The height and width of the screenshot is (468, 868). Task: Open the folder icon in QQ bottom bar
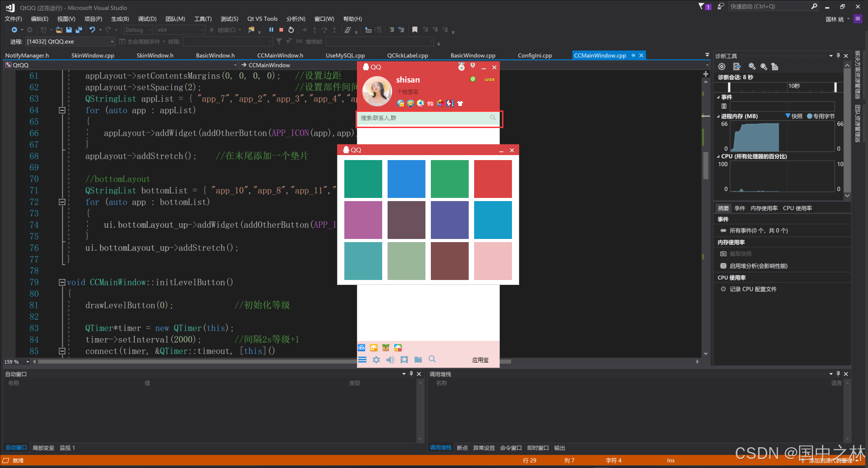tap(418, 359)
